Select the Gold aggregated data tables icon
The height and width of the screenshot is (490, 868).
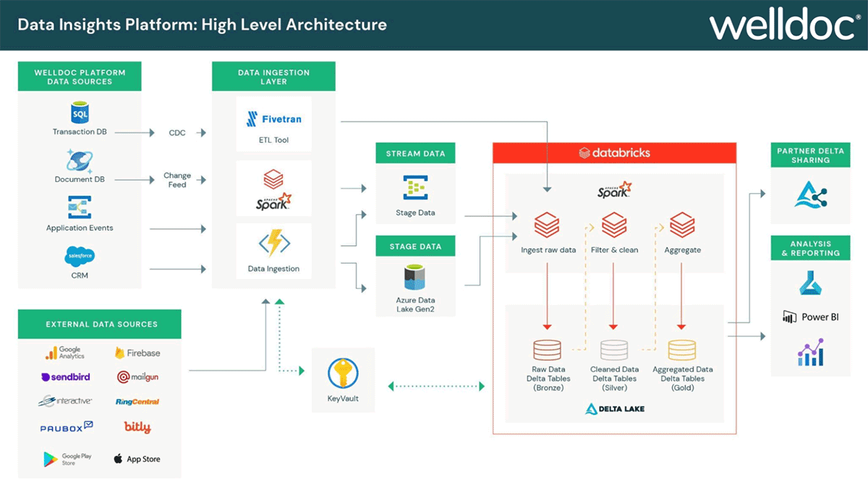[681, 350]
